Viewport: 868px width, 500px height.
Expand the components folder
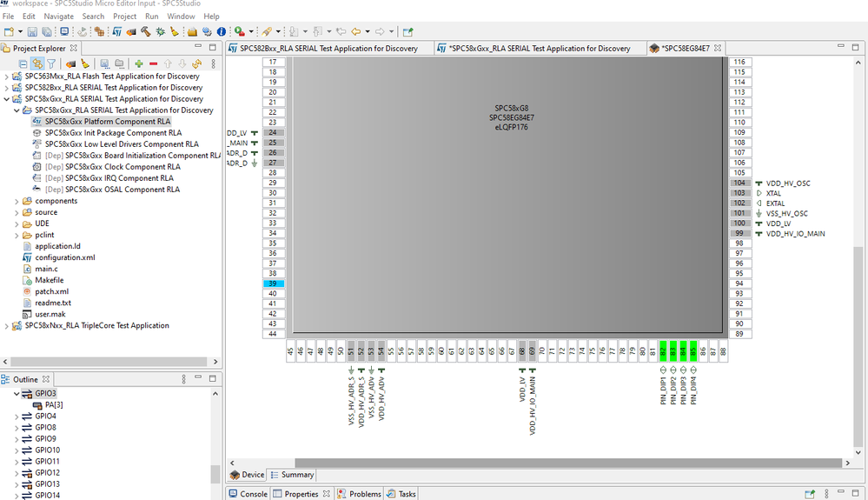tap(17, 201)
